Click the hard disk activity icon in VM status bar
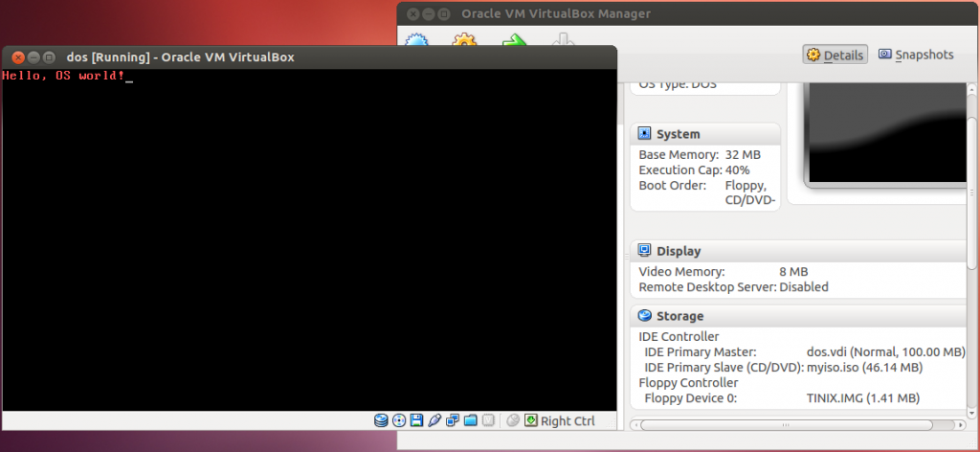The height and width of the screenshot is (452, 980). point(381,420)
